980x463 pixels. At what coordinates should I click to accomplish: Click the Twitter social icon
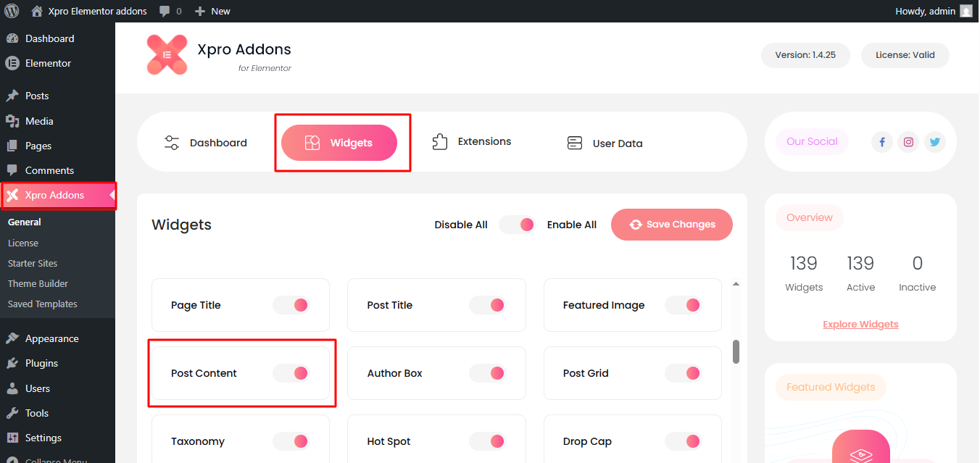pos(934,142)
